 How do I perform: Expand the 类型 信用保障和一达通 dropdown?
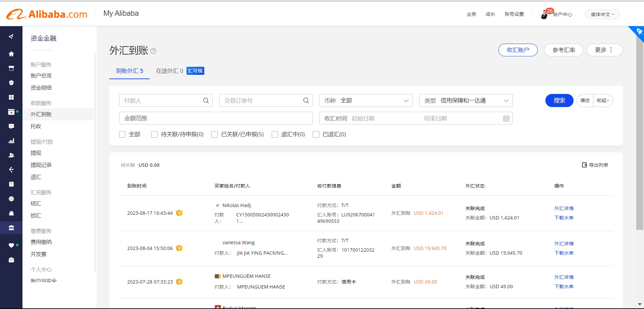pos(466,101)
